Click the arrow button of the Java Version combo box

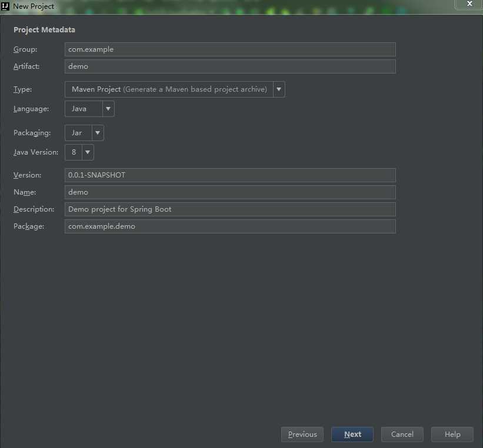tap(88, 152)
